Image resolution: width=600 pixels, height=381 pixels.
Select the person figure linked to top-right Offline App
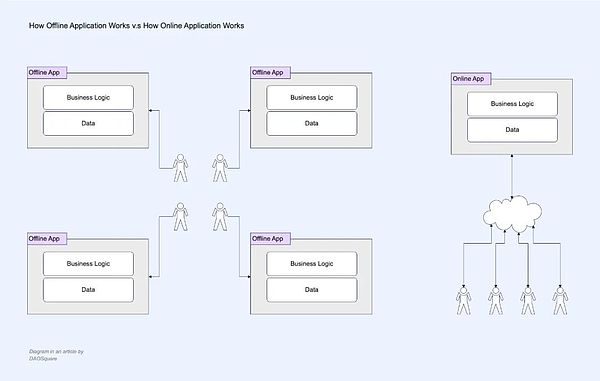coord(220,168)
